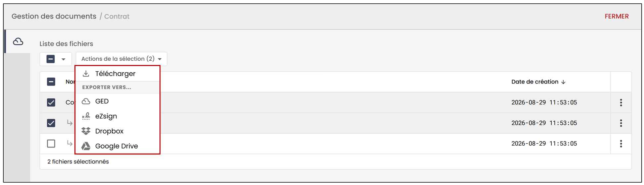Click the eZsign signature icon
The image size is (644, 185).
click(x=86, y=116)
